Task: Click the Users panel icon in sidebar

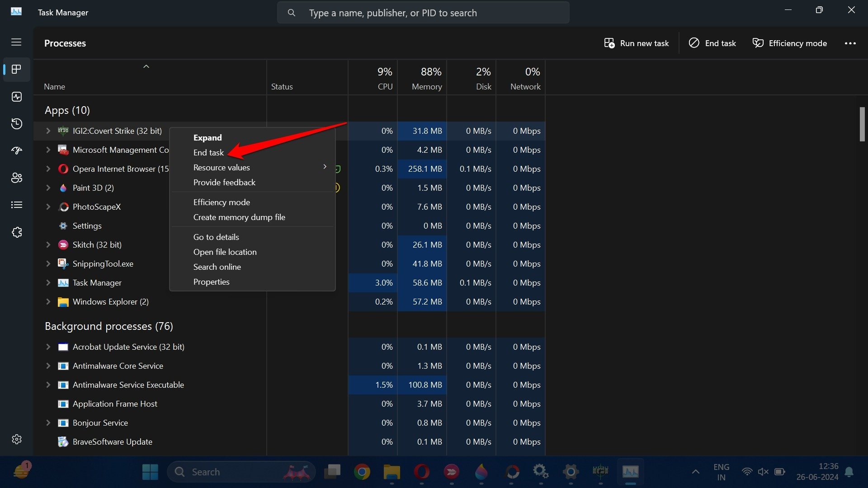Action: coord(16,178)
